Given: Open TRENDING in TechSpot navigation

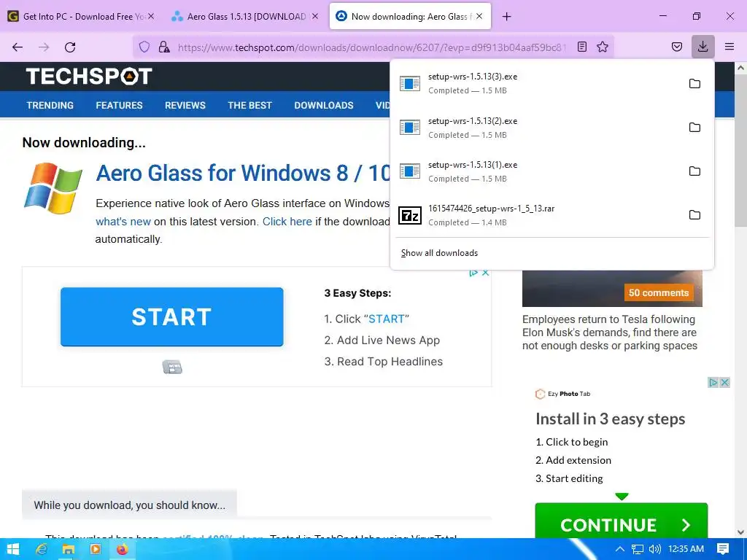Looking at the screenshot, I should point(50,105).
